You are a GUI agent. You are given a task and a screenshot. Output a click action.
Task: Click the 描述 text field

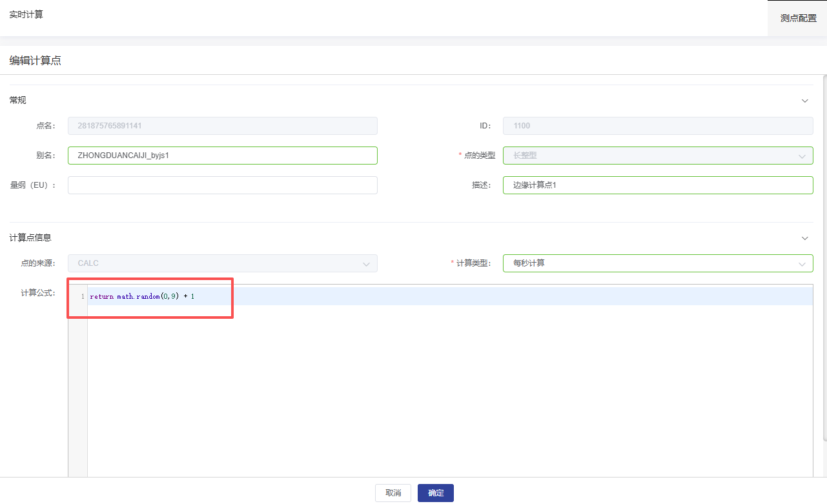(x=657, y=185)
